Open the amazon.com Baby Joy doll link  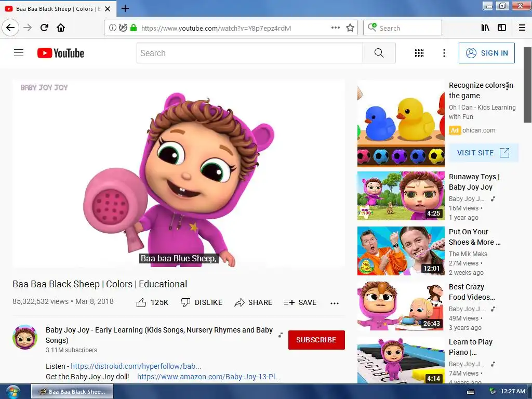(x=209, y=377)
